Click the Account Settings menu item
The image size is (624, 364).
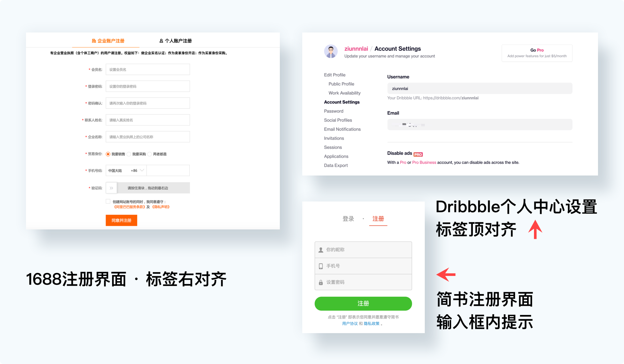pos(342,102)
